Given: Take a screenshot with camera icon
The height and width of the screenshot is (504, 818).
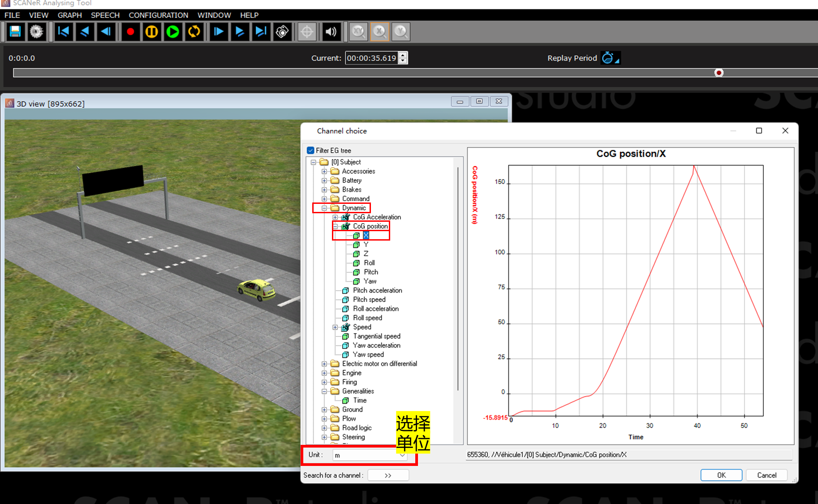Looking at the screenshot, I should click(282, 32).
